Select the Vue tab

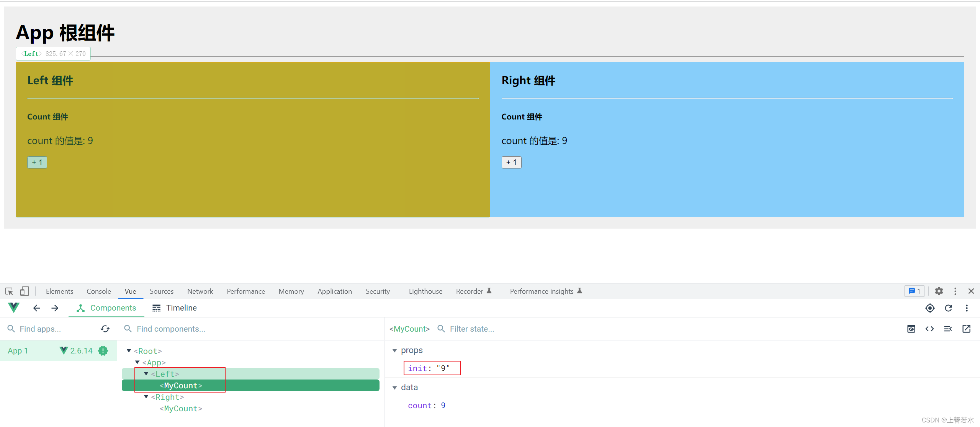tap(130, 291)
